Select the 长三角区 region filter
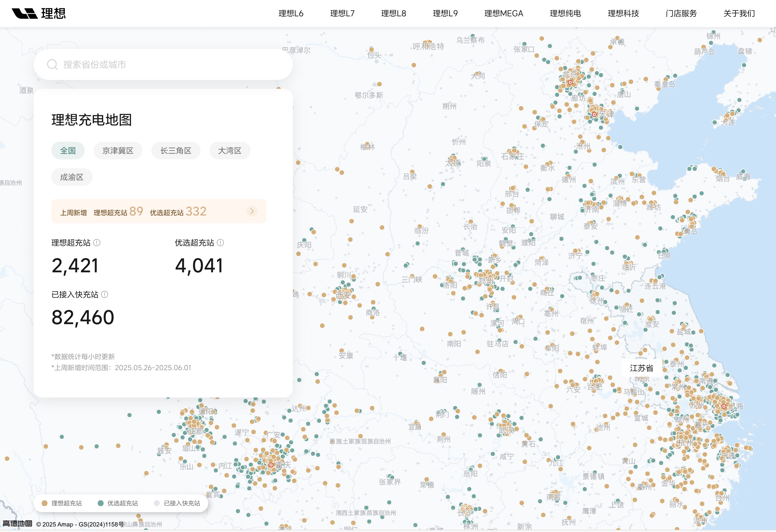Viewport: 776px width, 532px height. point(176,151)
